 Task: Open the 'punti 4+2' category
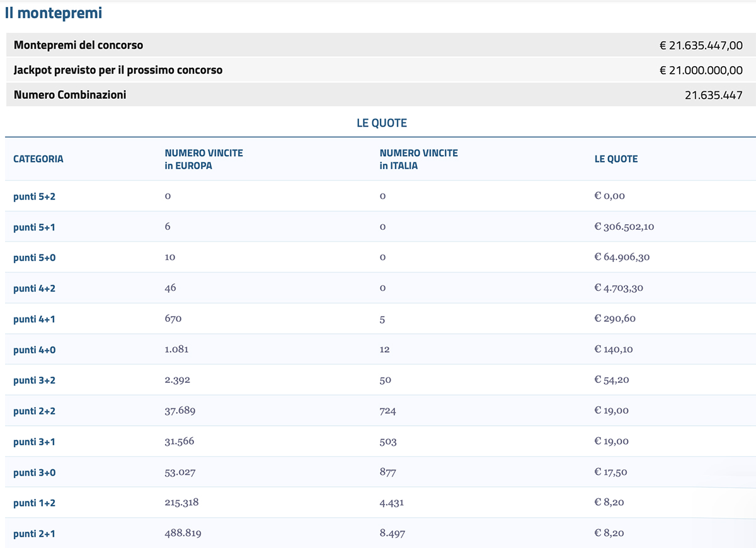[34, 288]
